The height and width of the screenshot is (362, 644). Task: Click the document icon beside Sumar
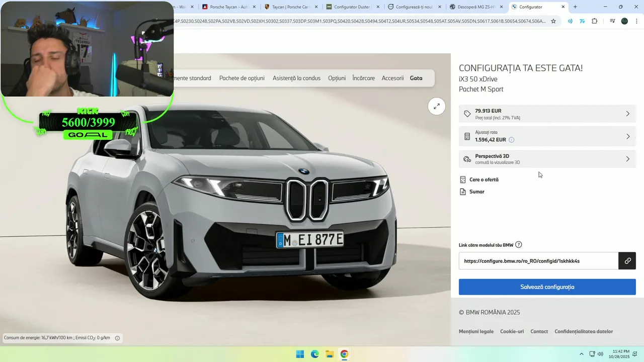[x=463, y=192]
